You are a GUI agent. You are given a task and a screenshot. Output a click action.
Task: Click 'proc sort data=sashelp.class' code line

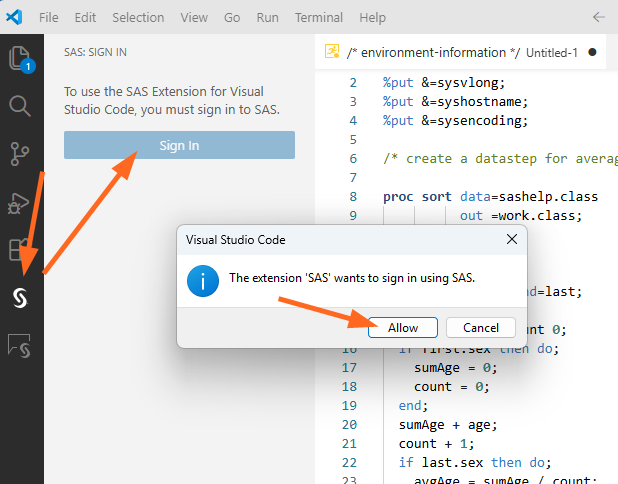(490, 197)
